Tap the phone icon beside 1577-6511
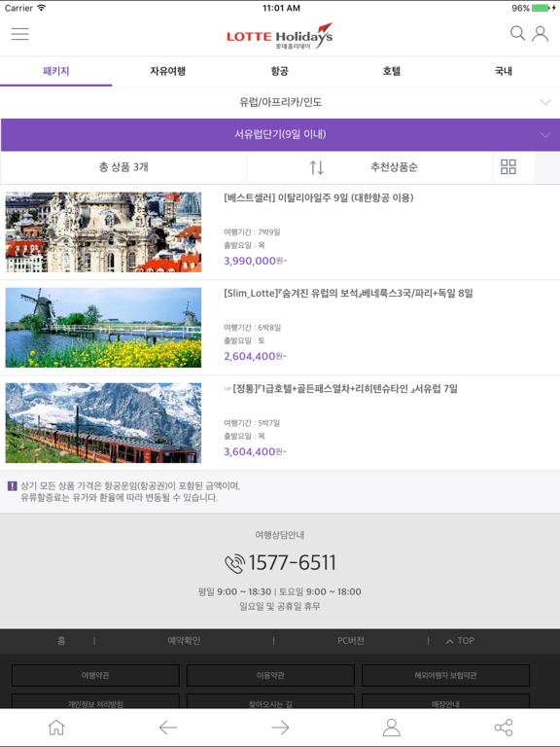This screenshot has width=560, height=747. (x=234, y=563)
